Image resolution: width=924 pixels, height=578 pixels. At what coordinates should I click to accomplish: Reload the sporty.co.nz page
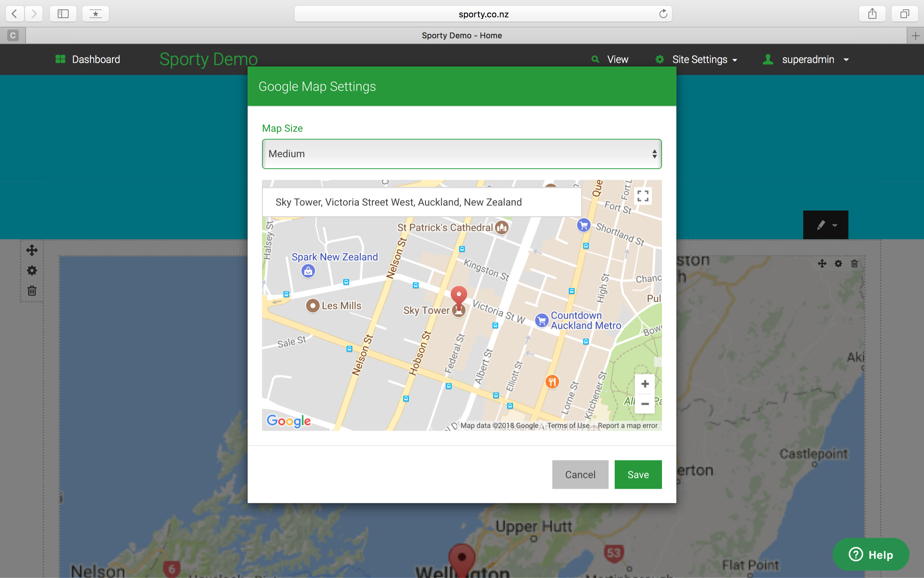pyautogui.click(x=663, y=14)
